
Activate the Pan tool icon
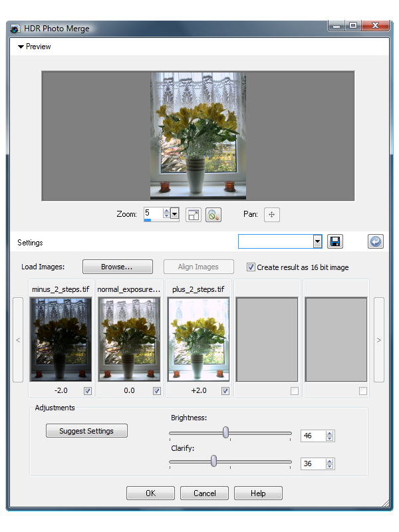click(x=272, y=215)
